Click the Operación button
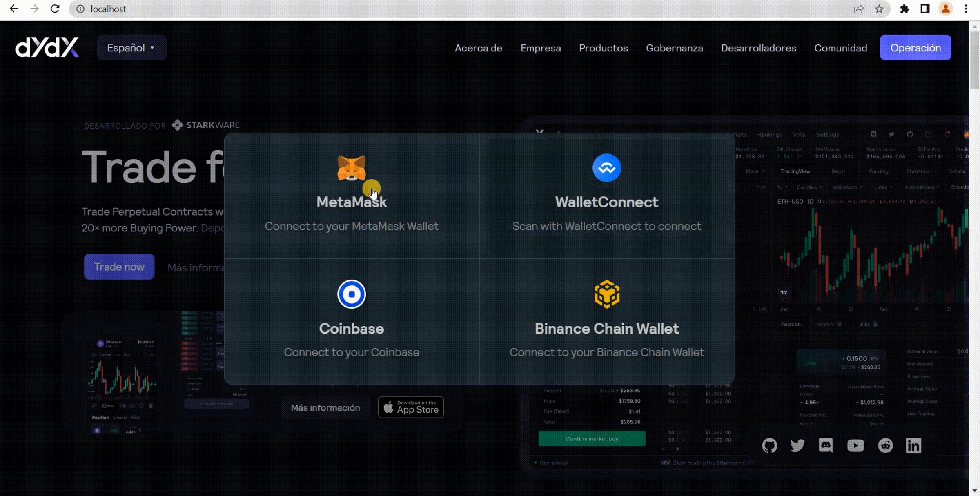 click(915, 48)
